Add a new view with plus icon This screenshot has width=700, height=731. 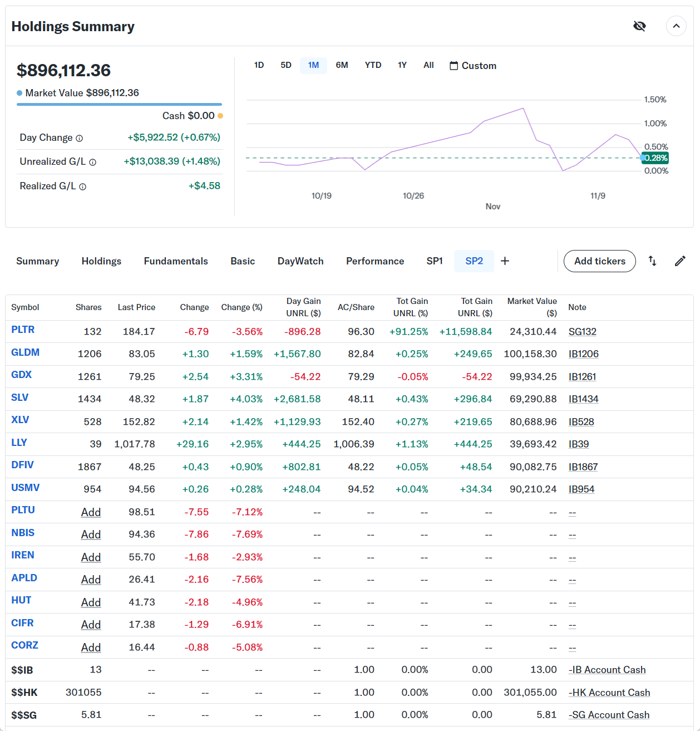point(505,261)
